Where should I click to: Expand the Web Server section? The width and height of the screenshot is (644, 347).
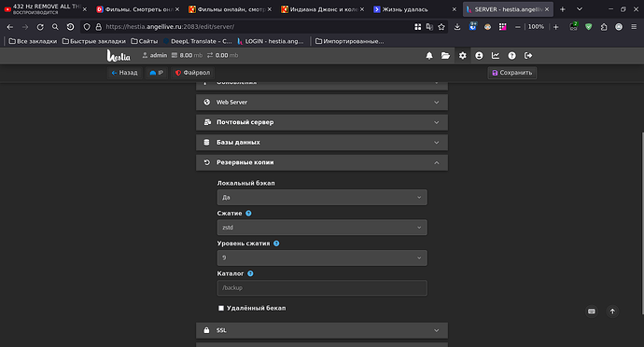point(322,103)
